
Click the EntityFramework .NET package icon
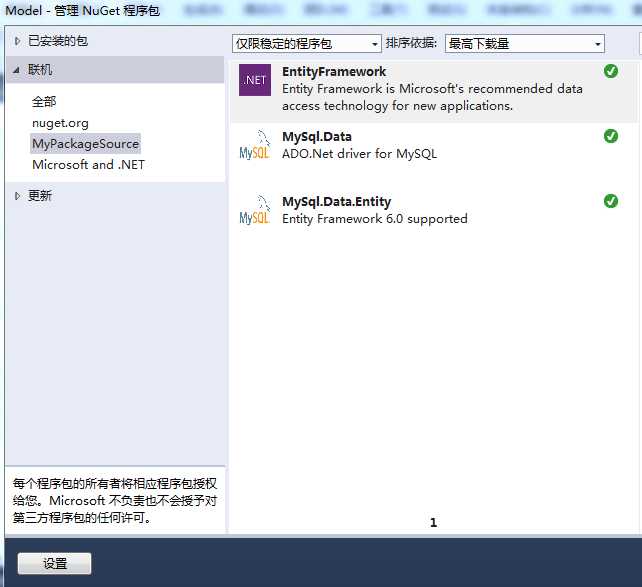pos(255,80)
